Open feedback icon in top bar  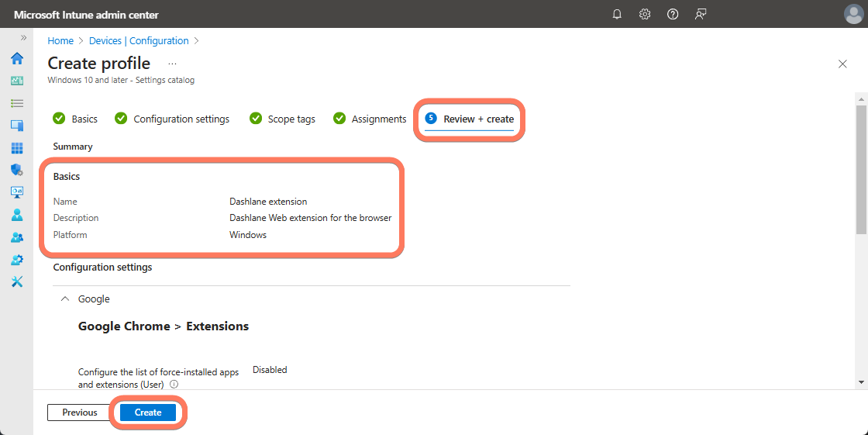pyautogui.click(x=701, y=14)
